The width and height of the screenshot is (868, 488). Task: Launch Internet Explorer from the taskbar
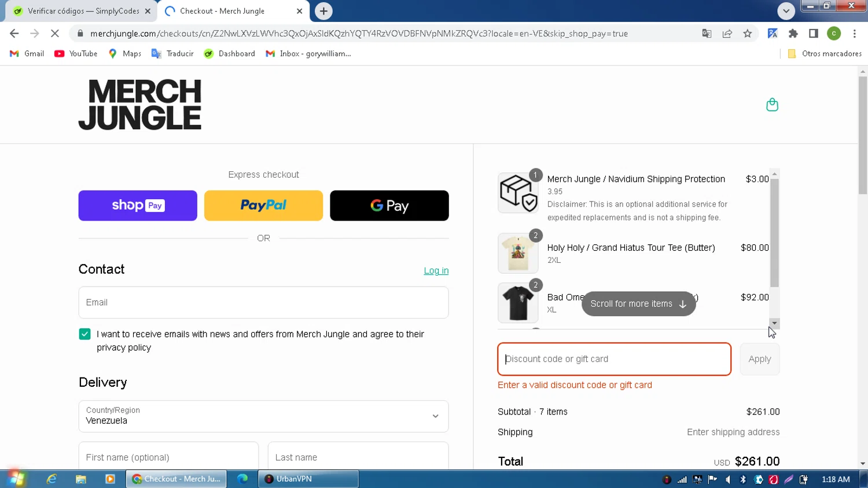tap(52, 479)
